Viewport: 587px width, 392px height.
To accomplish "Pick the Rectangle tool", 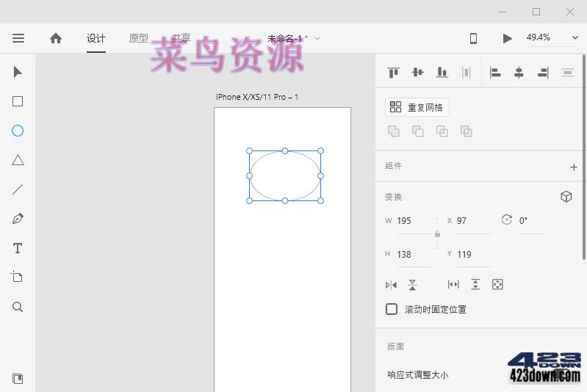I will coord(18,101).
